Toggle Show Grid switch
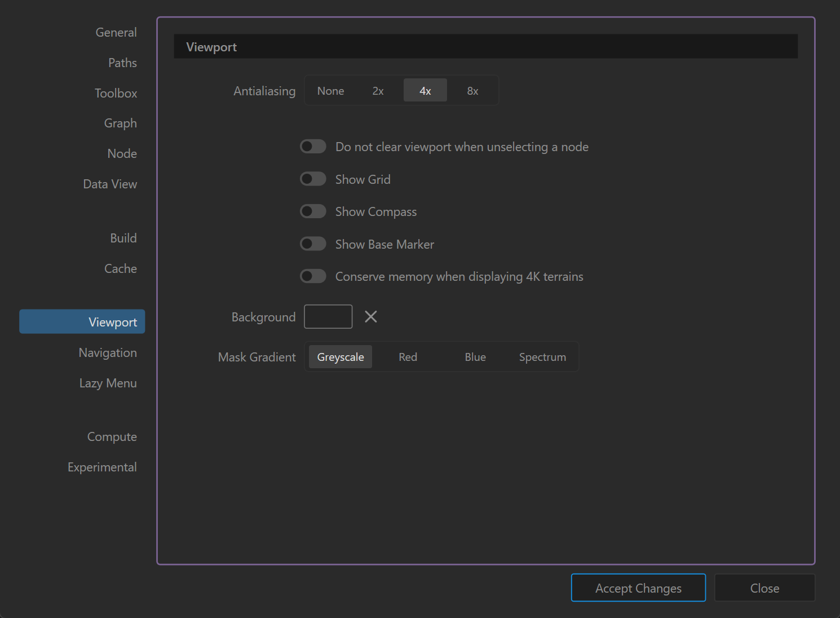This screenshot has width=840, height=618. tap(313, 179)
